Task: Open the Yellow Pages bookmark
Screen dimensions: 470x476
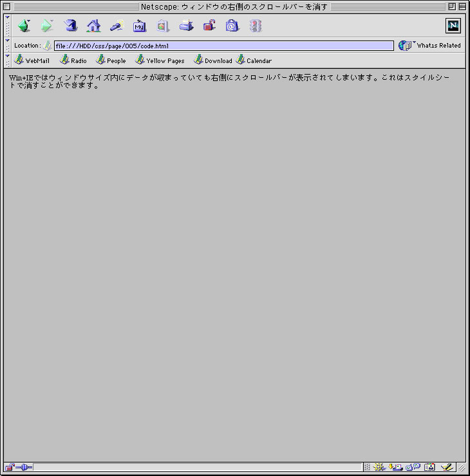Action: click(x=160, y=60)
